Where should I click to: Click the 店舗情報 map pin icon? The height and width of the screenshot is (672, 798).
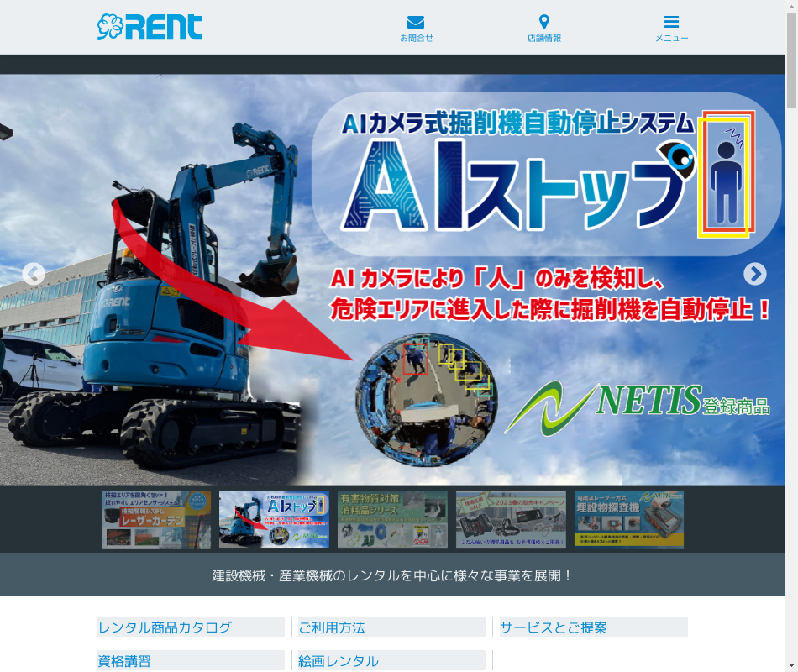pos(543,23)
